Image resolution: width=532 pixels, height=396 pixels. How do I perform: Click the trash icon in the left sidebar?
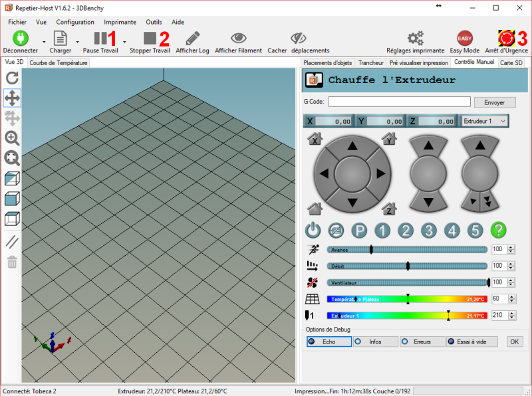pyautogui.click(x=11, y=263)
